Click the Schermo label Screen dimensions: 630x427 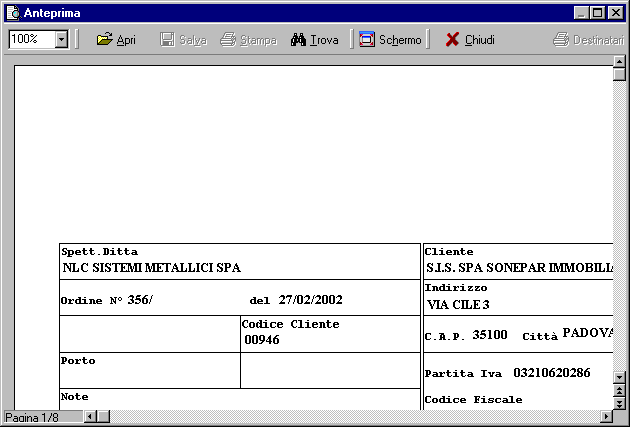click(x=400, y=40)
